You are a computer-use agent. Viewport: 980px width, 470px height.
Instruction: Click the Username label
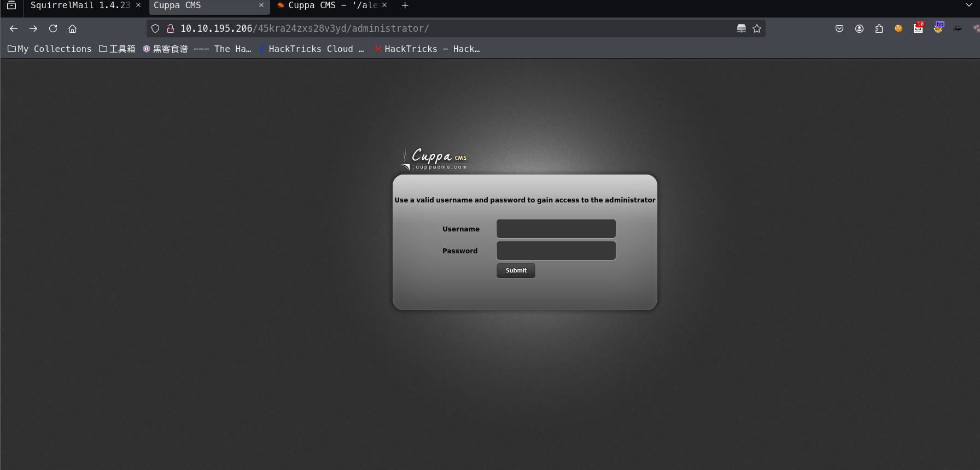(461, 229)
